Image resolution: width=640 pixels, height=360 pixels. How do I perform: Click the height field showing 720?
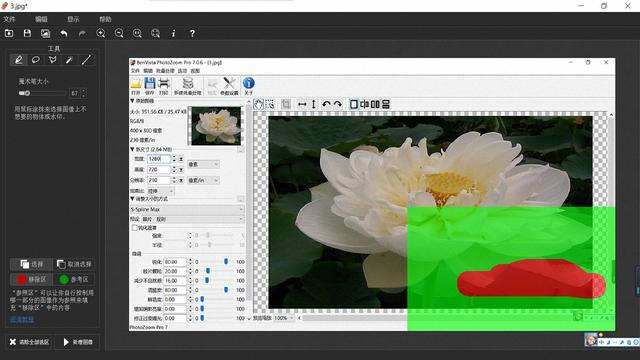coord(158,169)
